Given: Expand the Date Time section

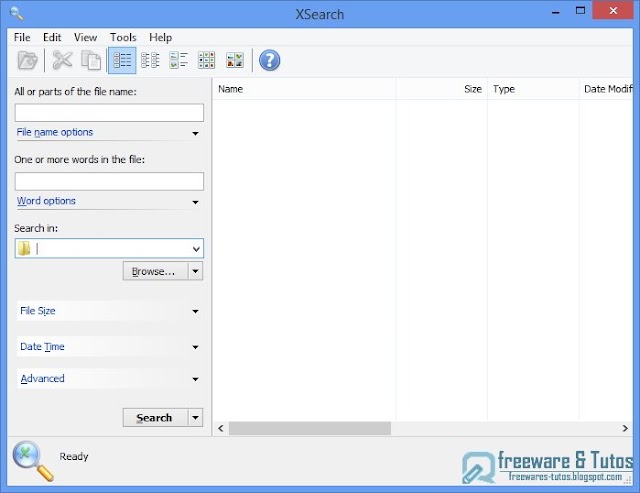Looking at the screenshot, I should tap(109, 347).
